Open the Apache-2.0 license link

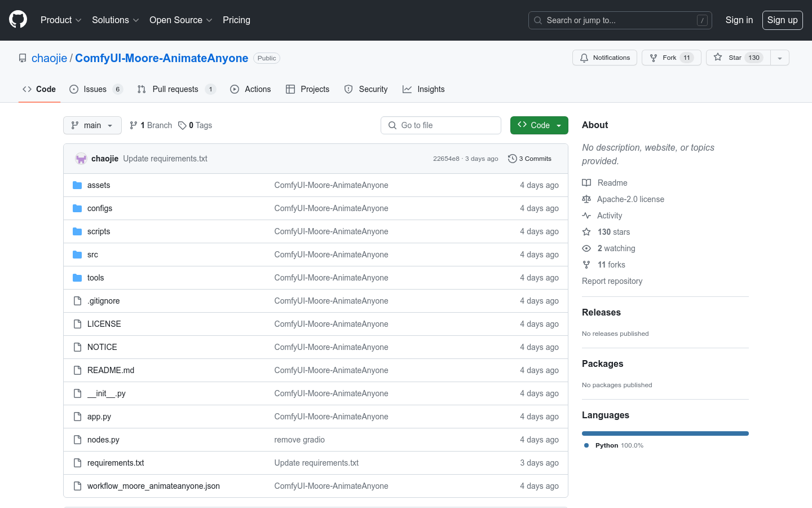click(630, 199)
